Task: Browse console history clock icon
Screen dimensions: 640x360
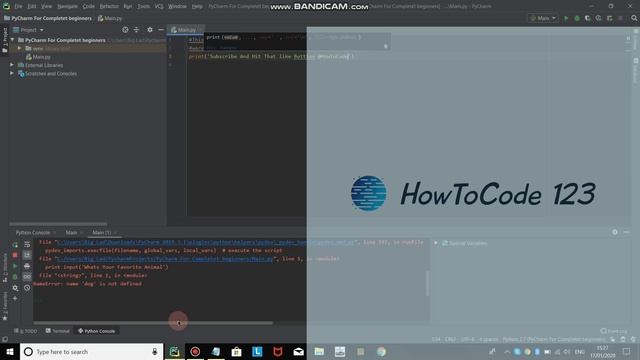Action: coord(27,288)
